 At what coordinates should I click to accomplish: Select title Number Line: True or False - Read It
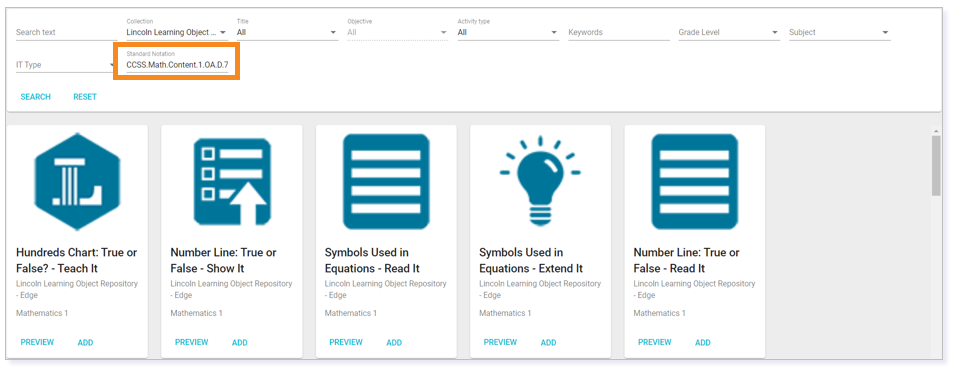click(x=687, y=260)
